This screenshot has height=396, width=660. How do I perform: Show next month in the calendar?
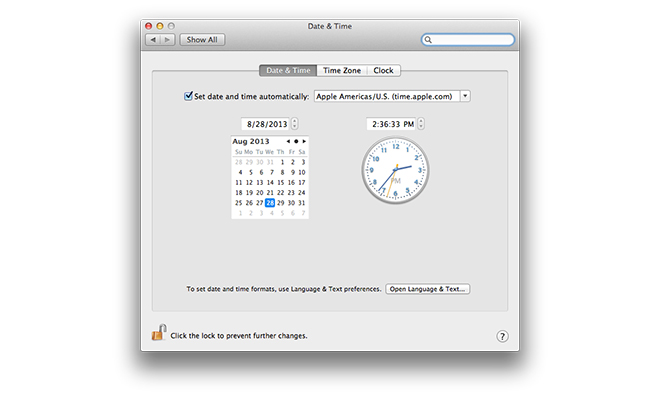coord(304,141)
